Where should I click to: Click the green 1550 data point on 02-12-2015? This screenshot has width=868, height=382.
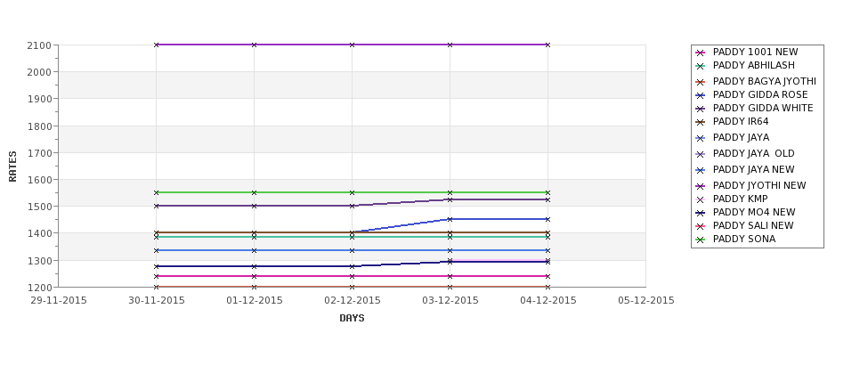click(x=352, y=192)
